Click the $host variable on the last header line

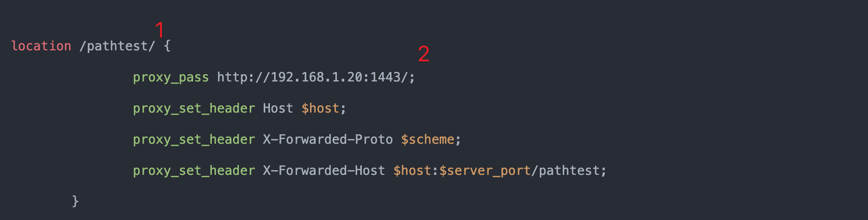[412, 171]
